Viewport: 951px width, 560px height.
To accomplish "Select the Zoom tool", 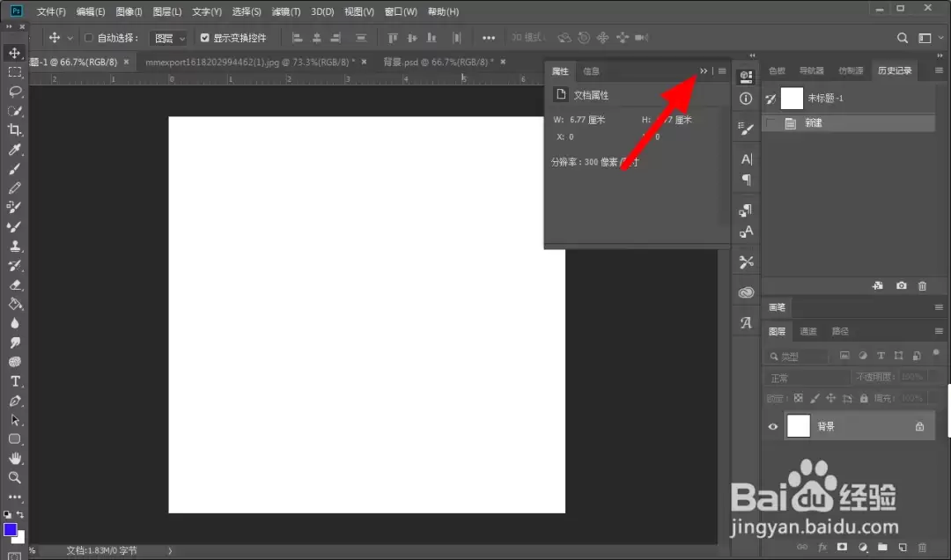I will point(15,477).
